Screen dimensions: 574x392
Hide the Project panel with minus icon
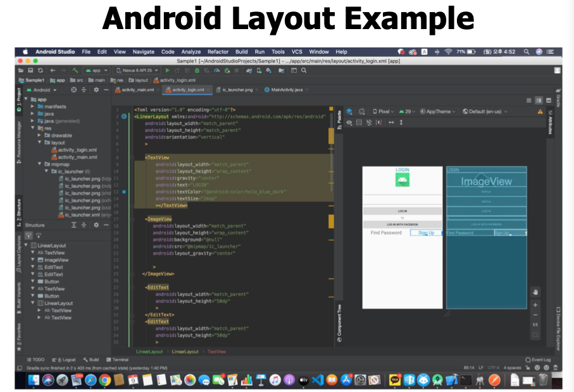pyautogui.click(x=106, y=90)
